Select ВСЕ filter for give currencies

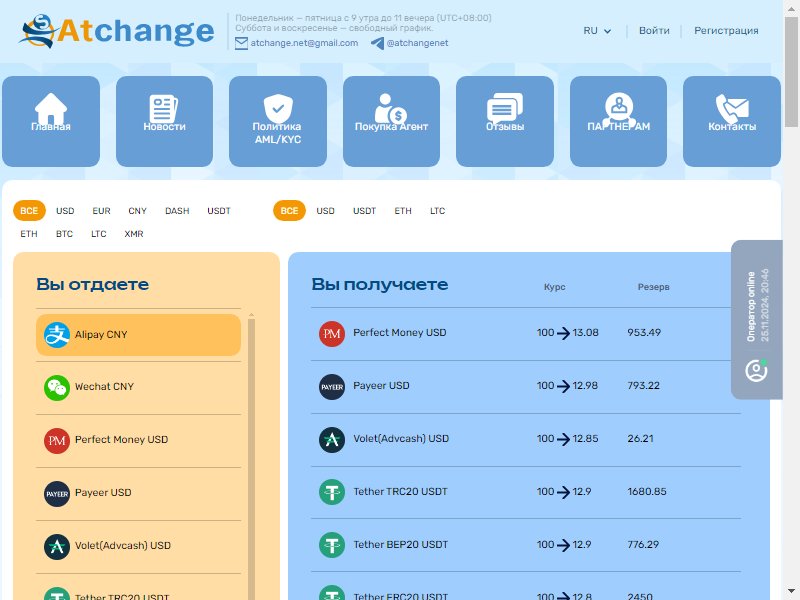point(29,211)
